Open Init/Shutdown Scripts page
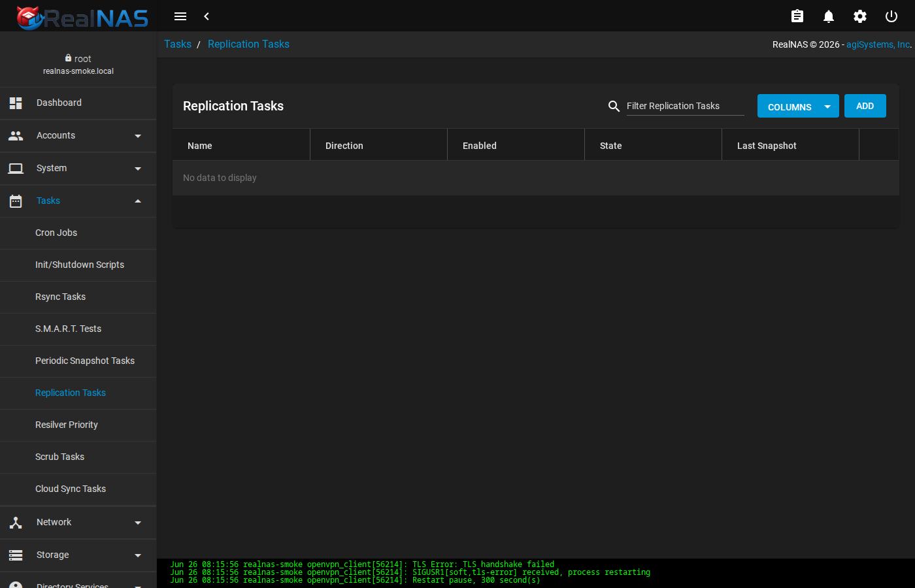Screen dimensions: 915x588 pyautogui.click(x=78, y=265)
